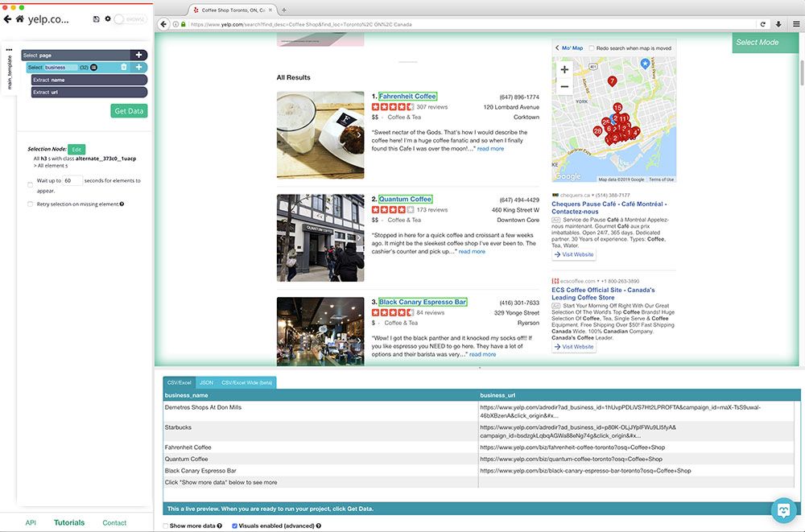The image size is (805, 532).
Task: Open the ellipsis menu above main_template
Action: pos(9,50)
